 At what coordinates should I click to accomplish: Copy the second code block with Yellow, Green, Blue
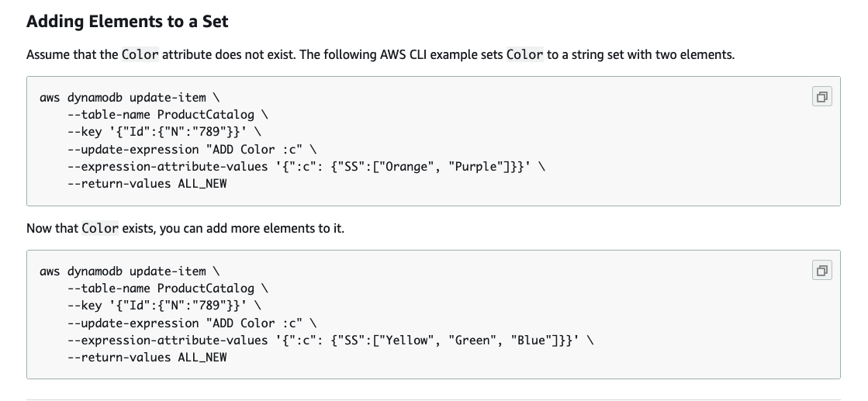[x=822, y=270]
